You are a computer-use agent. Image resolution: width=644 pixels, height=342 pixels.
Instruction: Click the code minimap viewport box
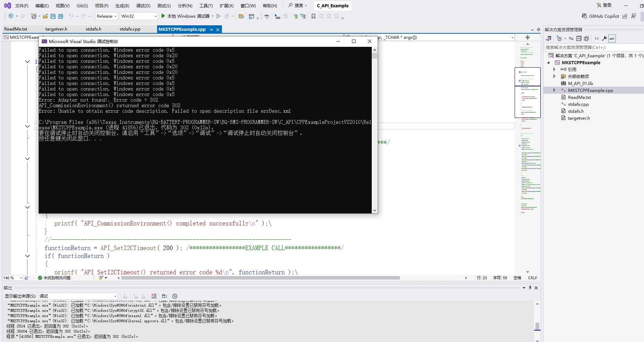[x=527, y=92]
